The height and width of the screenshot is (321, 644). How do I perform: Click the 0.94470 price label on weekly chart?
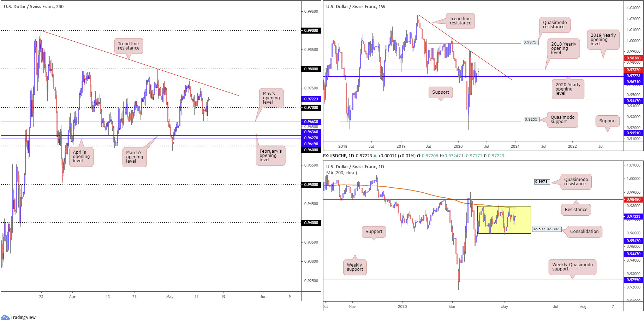coord(633,101)
